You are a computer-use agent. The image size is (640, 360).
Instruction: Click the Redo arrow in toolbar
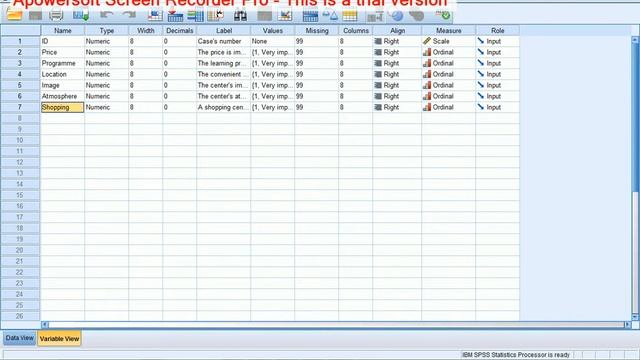[x=129, y=15]
